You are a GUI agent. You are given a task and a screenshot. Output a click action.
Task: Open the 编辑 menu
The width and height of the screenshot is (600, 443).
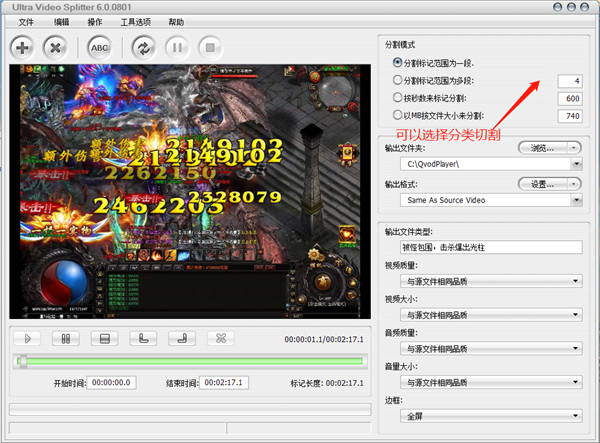click(x=61, y=22)
